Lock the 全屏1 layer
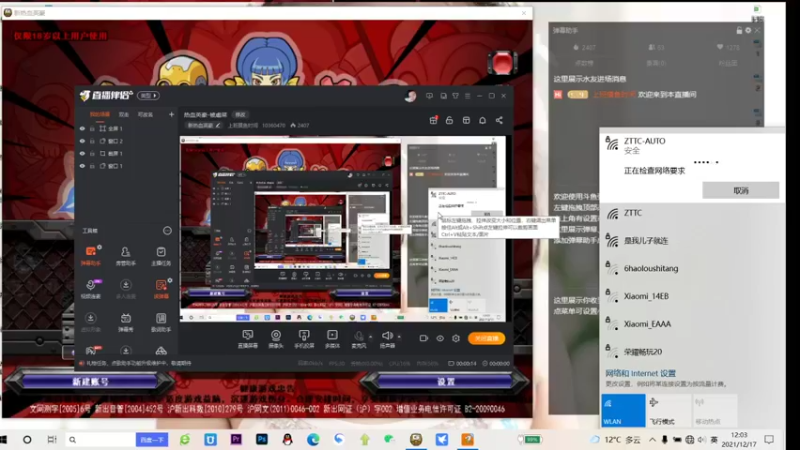This screenshot has width=800, height=450. click(x=92, y=129)
